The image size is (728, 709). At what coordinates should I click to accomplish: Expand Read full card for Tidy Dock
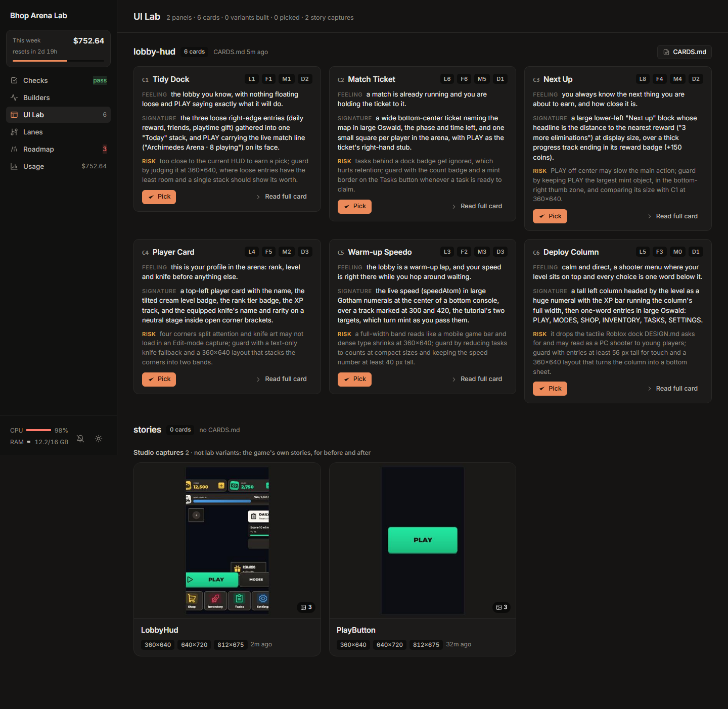pyautogui.click(x=282, y=197)
